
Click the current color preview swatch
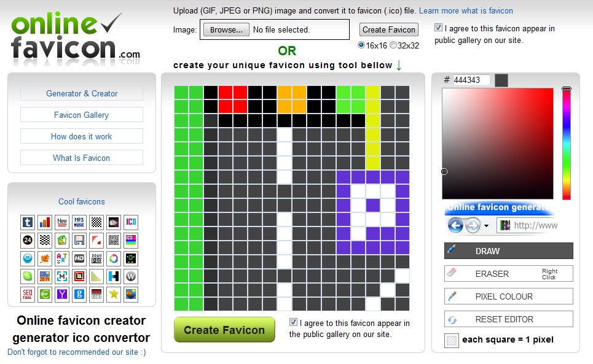click(501, 80)
